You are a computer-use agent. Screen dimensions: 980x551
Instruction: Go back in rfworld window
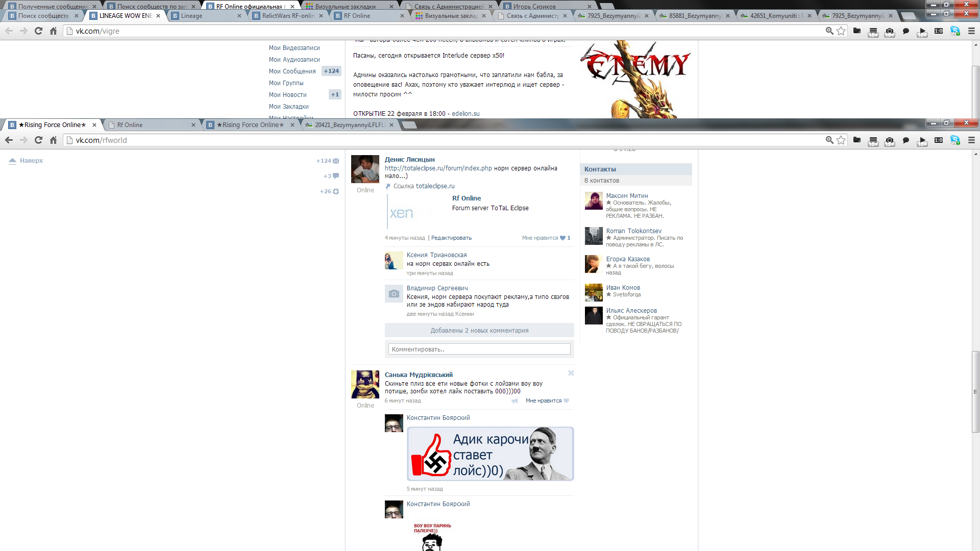(x=9, y=140)
